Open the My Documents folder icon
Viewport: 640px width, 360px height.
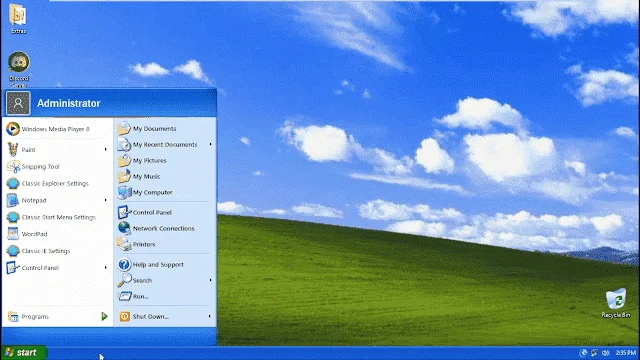point(124,129)
